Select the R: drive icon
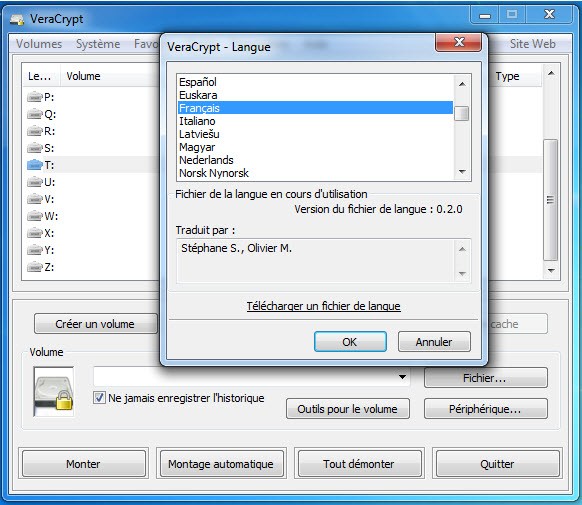Image resolution: width=582 pixels, height=505 pixels. pos(35,131)
